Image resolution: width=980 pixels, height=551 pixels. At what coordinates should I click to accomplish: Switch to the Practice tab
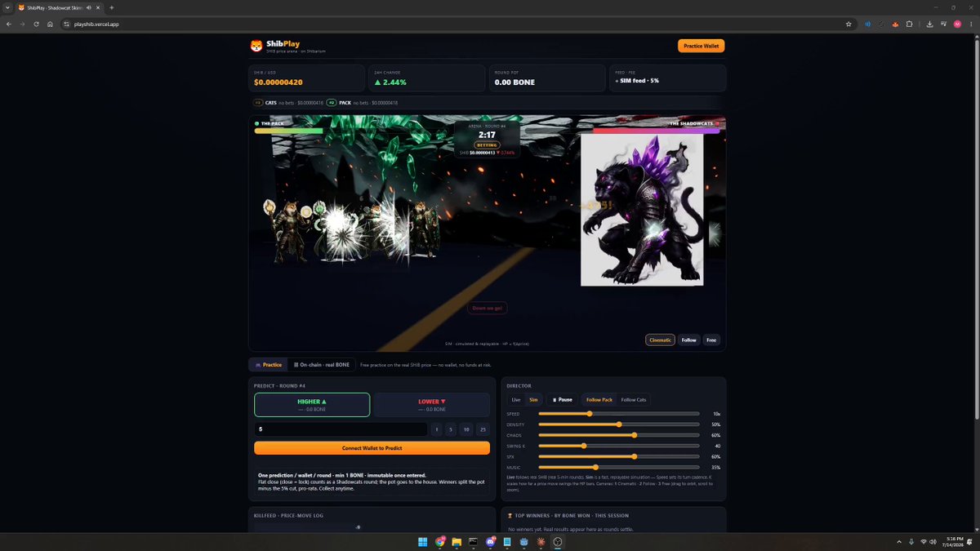(269, 365)
